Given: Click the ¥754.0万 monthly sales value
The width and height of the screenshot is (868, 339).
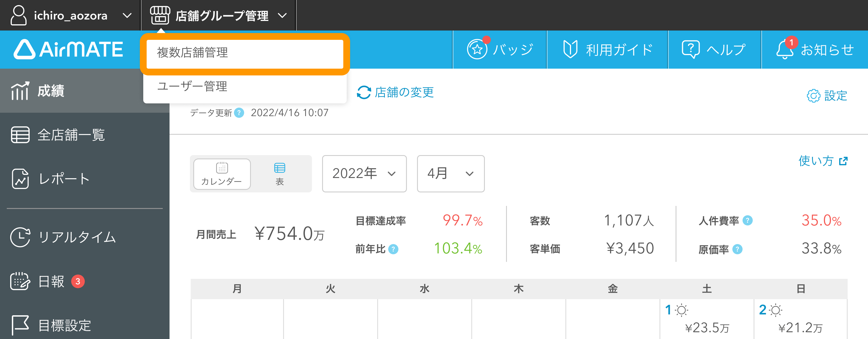Looking at the screenshot, I should click(289, 234).
